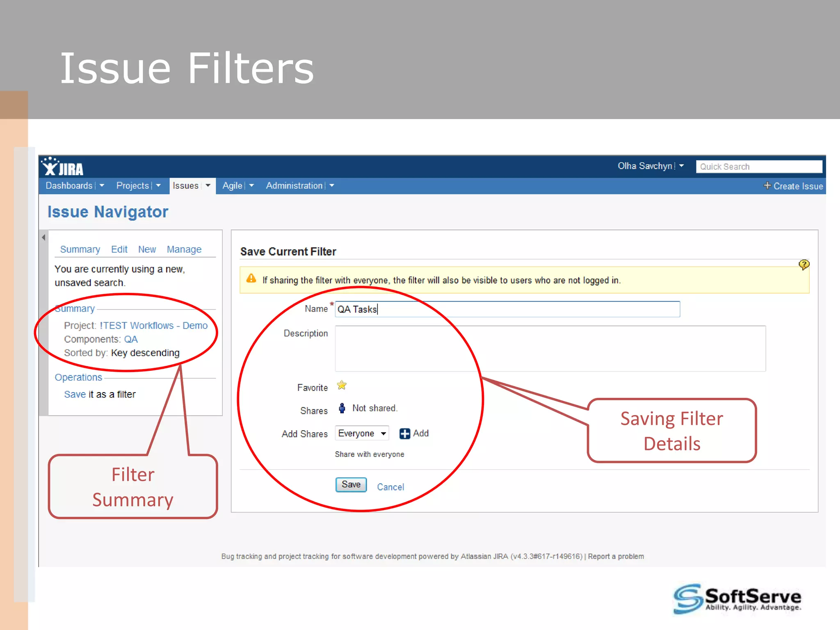The image size is (840, 630).
Task: Click the Report a problem link
Action: point(616,557)
